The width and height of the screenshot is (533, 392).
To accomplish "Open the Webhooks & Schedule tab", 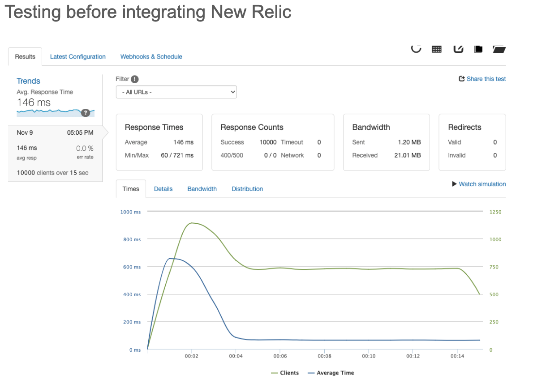I will click(151, 57).
